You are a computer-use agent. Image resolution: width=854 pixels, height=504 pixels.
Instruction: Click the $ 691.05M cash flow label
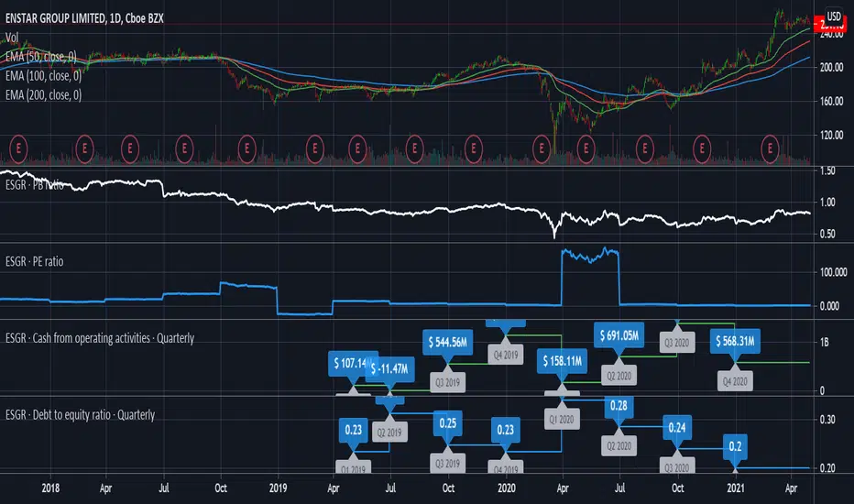click(x=619, y=335)
